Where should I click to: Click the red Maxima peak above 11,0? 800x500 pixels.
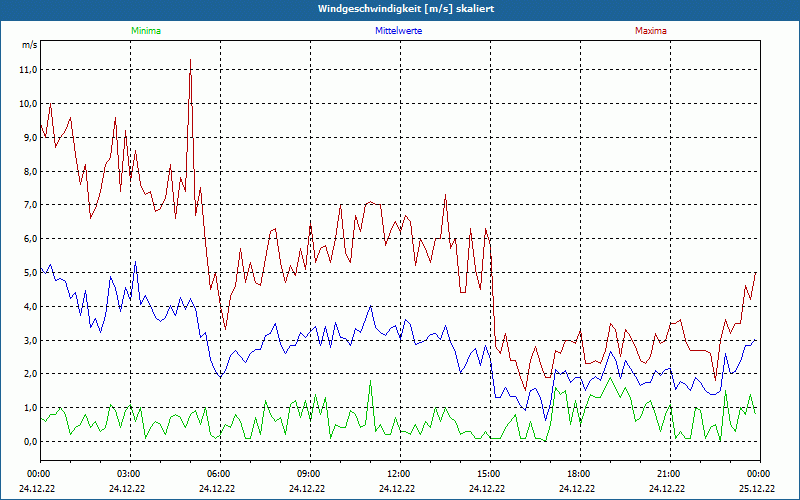[190, 60]
